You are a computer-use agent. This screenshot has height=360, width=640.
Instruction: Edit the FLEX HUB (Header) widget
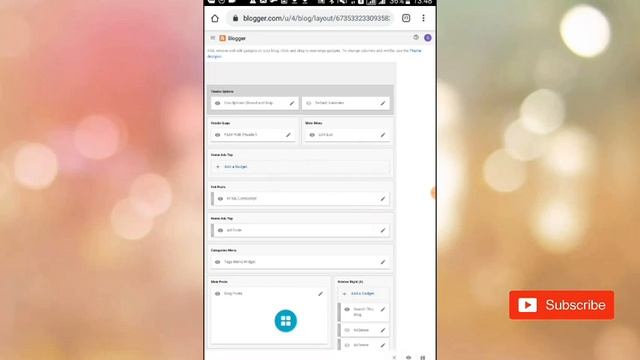point(288,135)
